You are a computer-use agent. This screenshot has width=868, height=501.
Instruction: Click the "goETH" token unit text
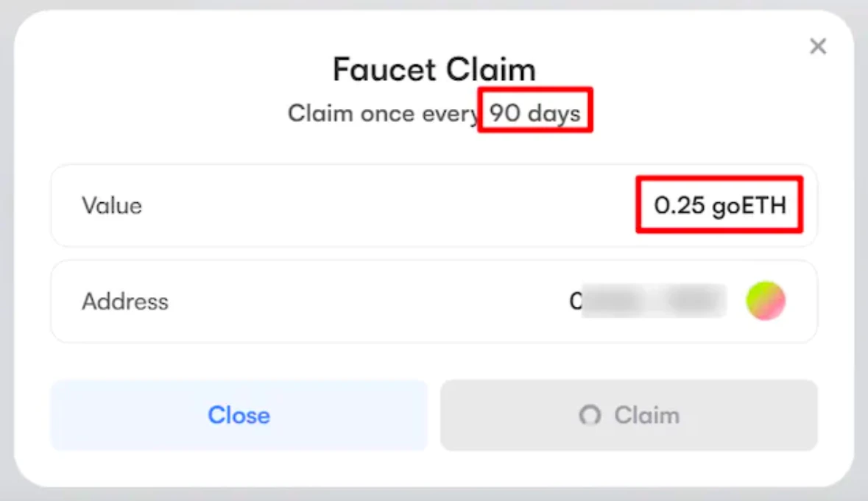click(x=749, y=205)
